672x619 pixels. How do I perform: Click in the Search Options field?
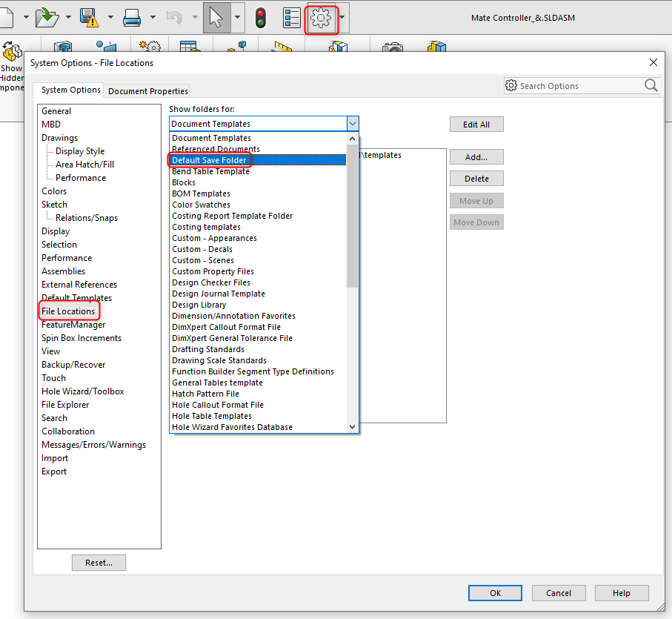(x=578, y=85)
